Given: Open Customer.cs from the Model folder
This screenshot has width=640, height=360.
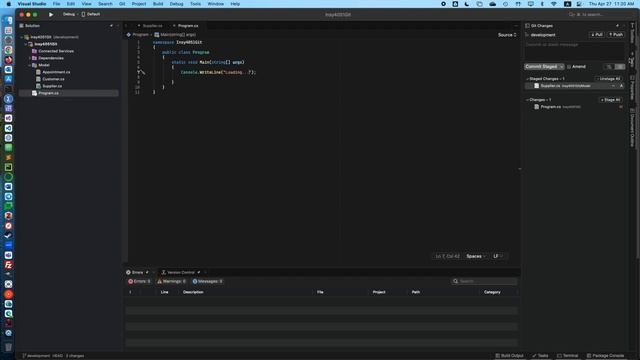Looking at the screenshot, I should click(53, 79).
